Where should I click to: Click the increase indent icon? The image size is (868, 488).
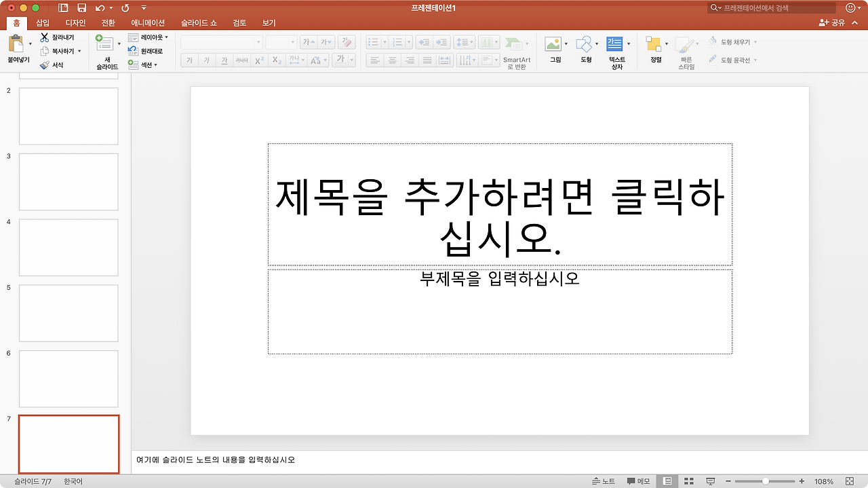coord(442,42)
